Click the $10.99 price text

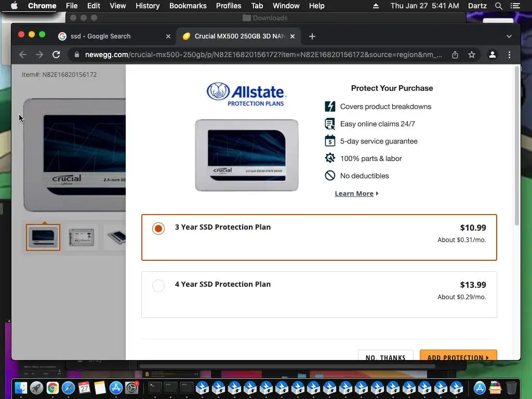tap(473, 228)
